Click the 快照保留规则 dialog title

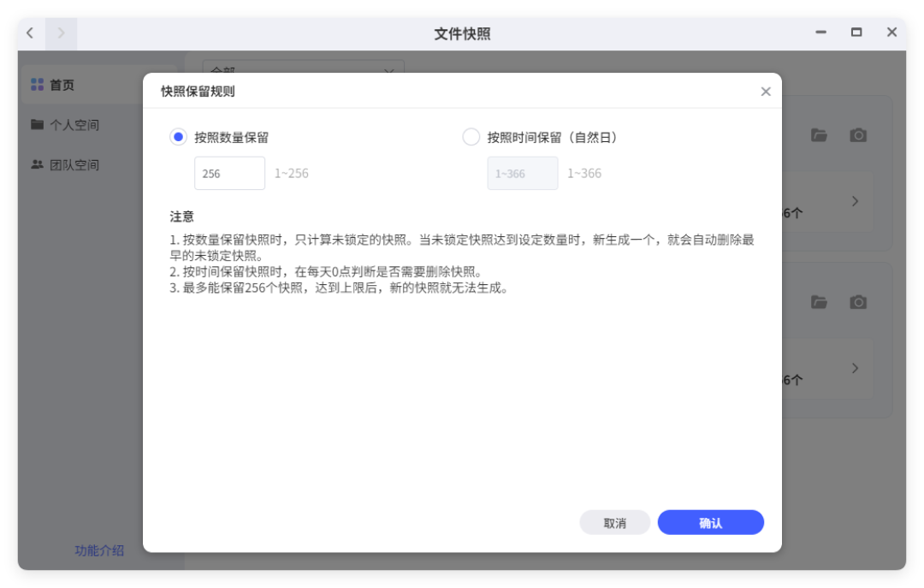[198, 92]
